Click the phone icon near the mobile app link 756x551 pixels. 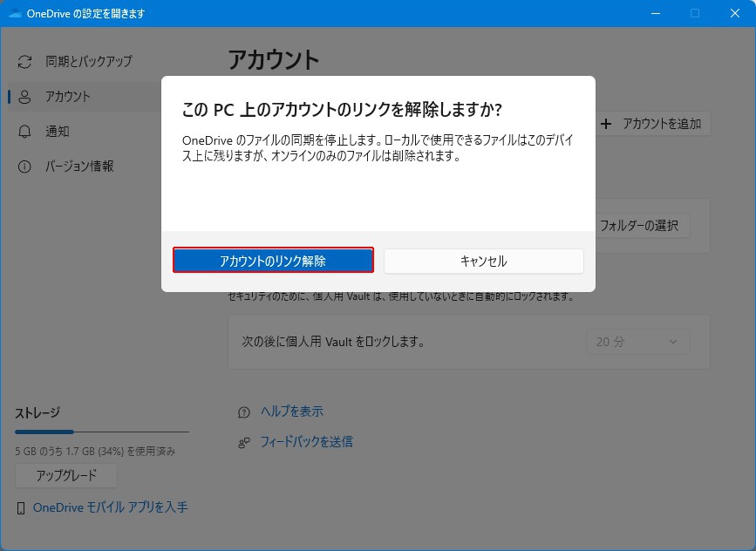click(21, 507)
